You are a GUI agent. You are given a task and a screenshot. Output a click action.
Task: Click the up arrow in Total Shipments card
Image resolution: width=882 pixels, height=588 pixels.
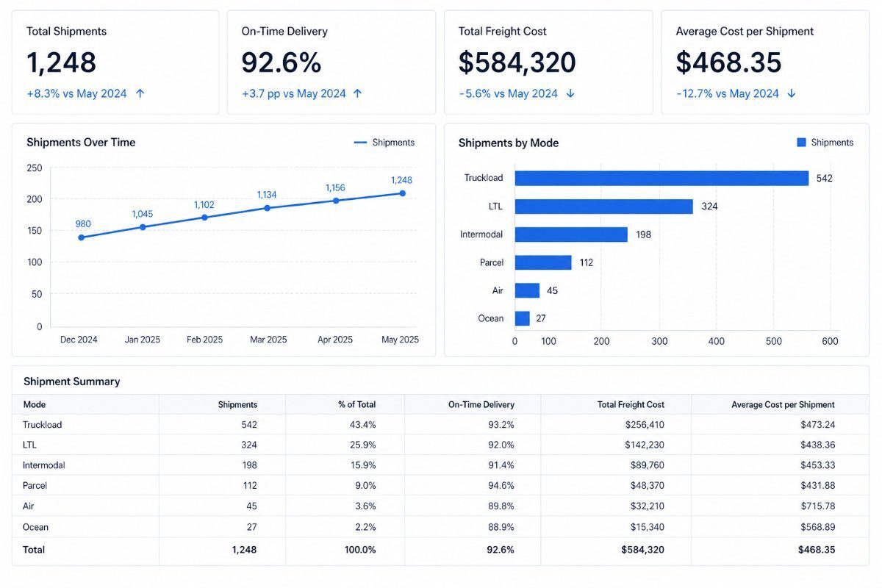140,93
